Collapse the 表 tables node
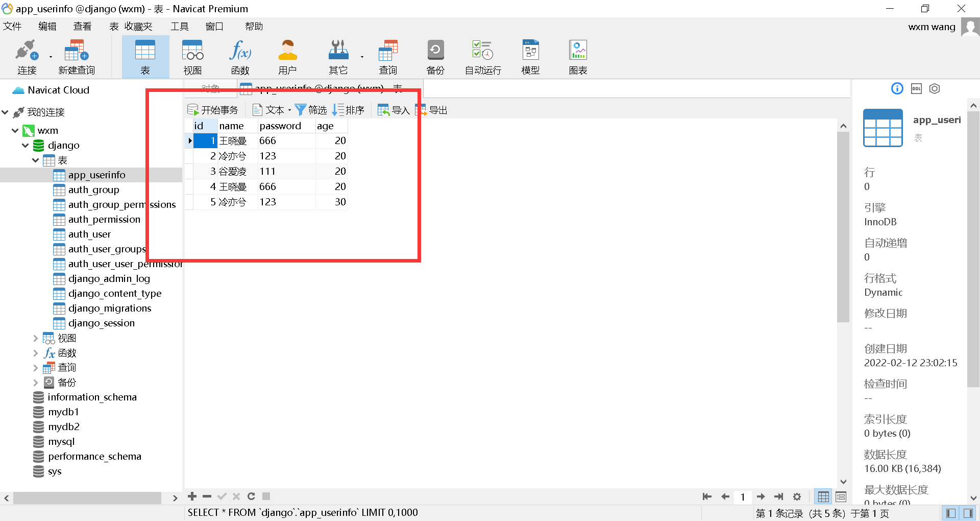980x521 pixels. pyautogui.click(x=35, y=160)
